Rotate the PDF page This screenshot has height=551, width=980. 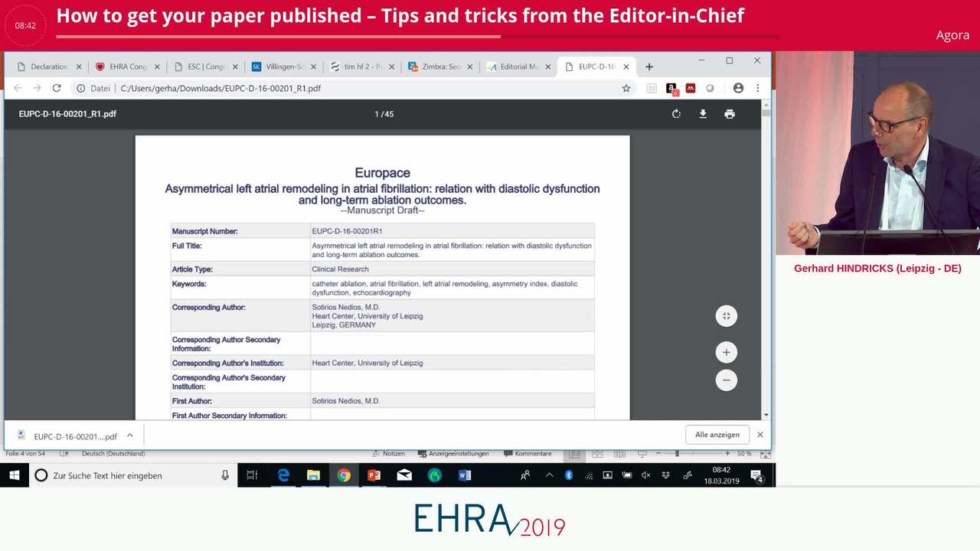coord(676,113)
